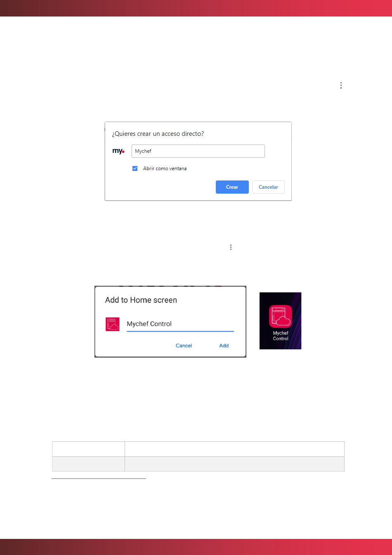The image size is (392, 555).
Task: Click the 'my.' logo in shortcut dialog
Action: pyautogui.click(x=118, y=151)
